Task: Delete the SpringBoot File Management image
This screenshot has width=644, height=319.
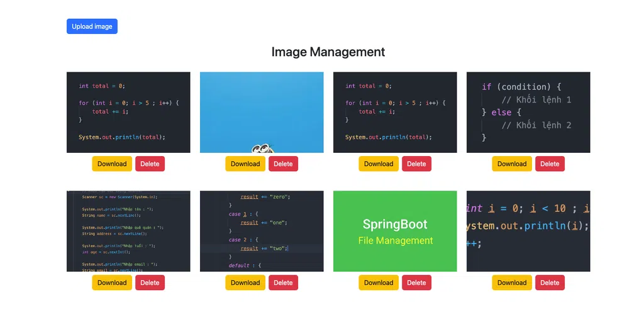Action: [416, 283]
